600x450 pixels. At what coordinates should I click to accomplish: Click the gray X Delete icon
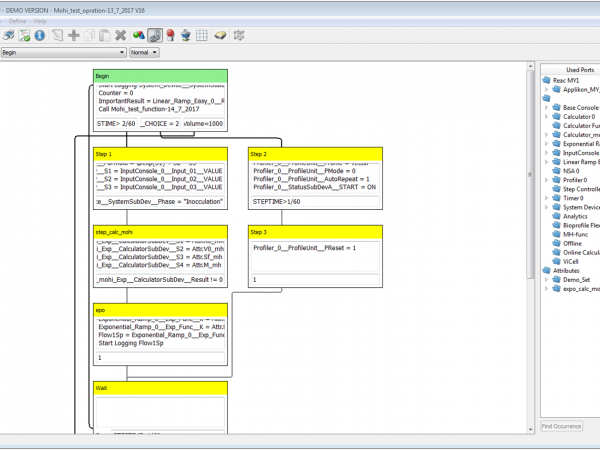(x=121, y=36)
